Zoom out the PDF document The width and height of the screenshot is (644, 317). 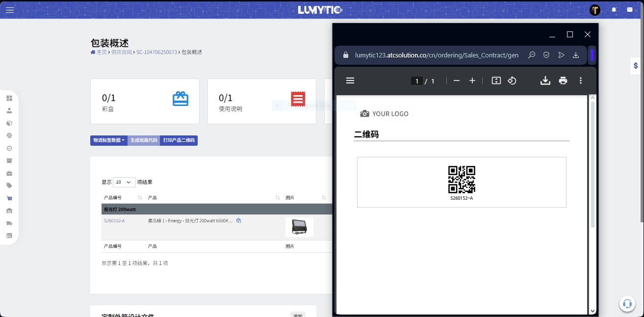457,80
